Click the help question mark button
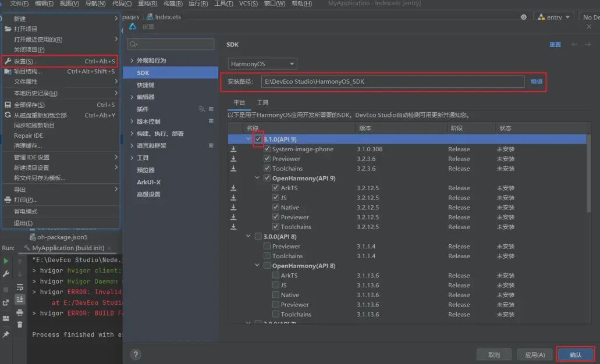The image size is (600, 364). (x=136, y=355)
